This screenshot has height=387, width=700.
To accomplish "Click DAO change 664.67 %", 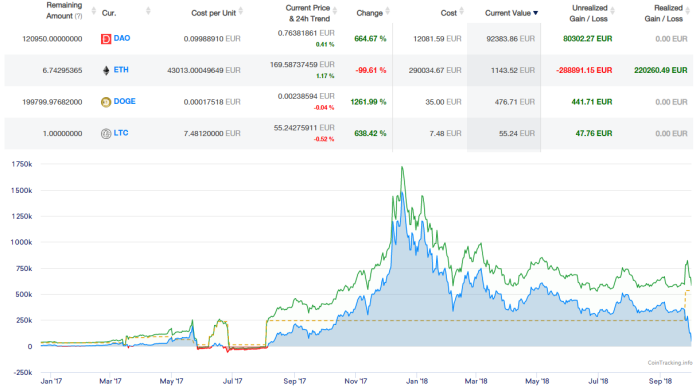I will pos(370,39).
